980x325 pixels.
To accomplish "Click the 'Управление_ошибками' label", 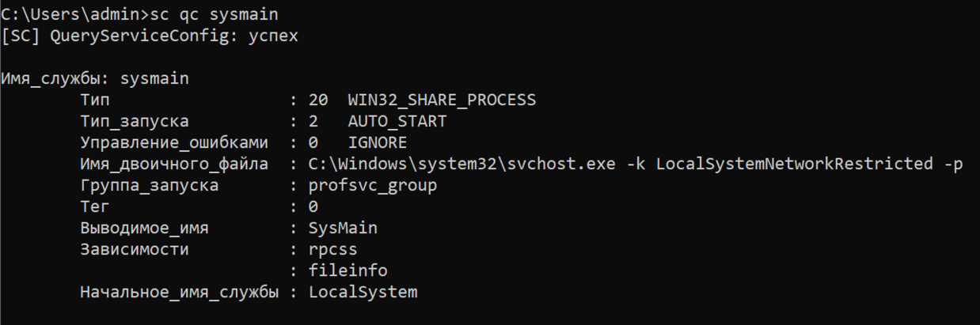I will click(173, 143).
